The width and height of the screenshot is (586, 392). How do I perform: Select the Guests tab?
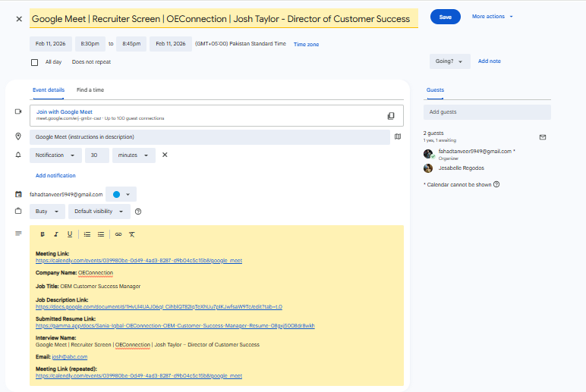tap(435, 90)
